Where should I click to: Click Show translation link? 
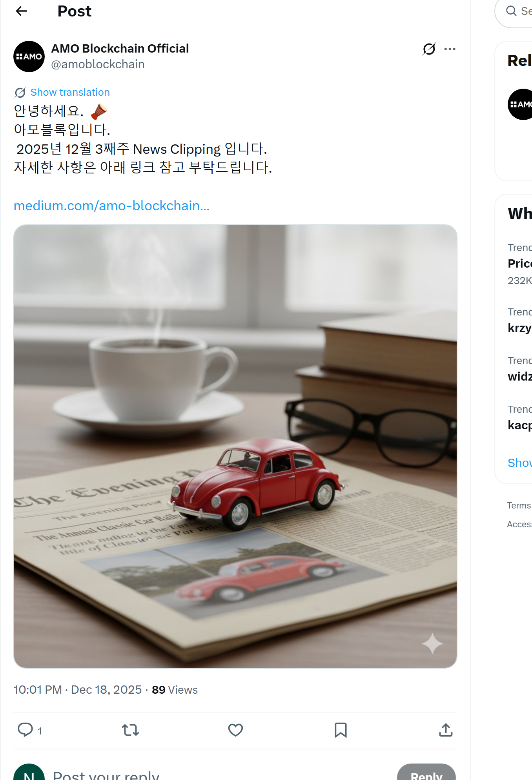[70, 92]
